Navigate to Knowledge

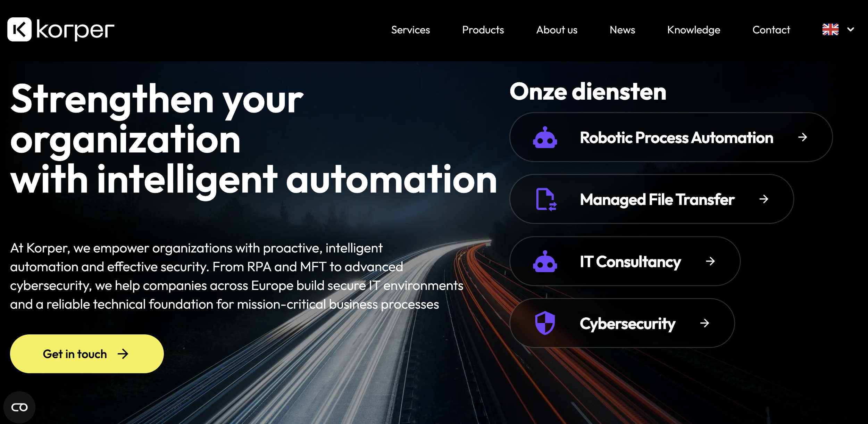pyautogui.click(x=693, y=30)
